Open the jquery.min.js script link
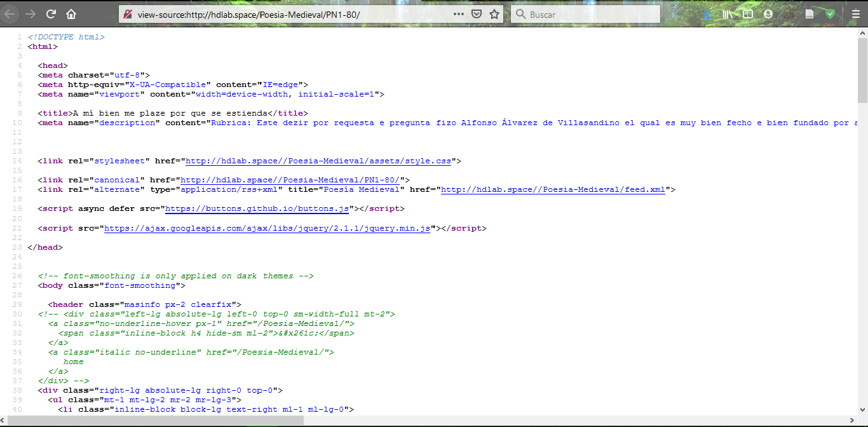This screenshot has height=427, width=868. (x=266, y=228)
